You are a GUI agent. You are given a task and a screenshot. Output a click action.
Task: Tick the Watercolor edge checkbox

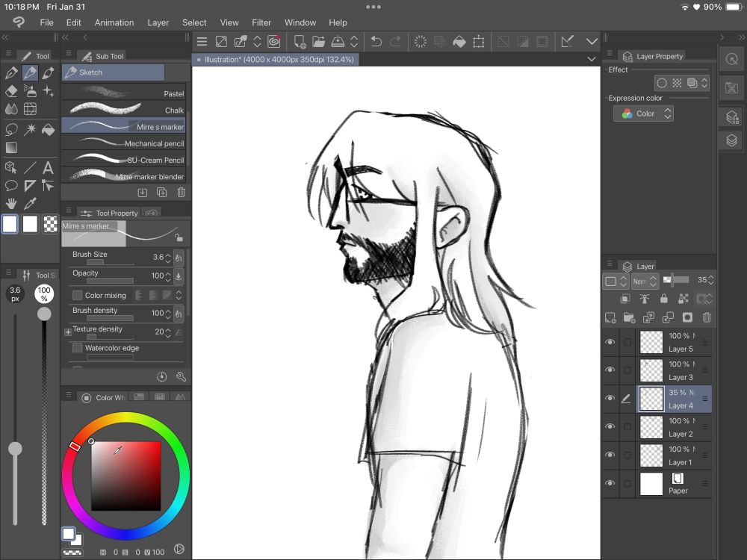click(78, 348)
